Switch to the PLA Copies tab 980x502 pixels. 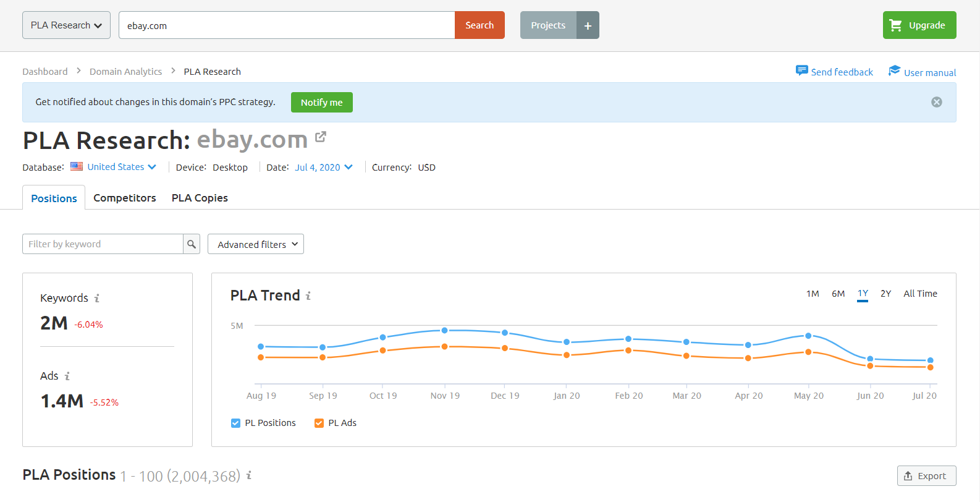(200, 198)
